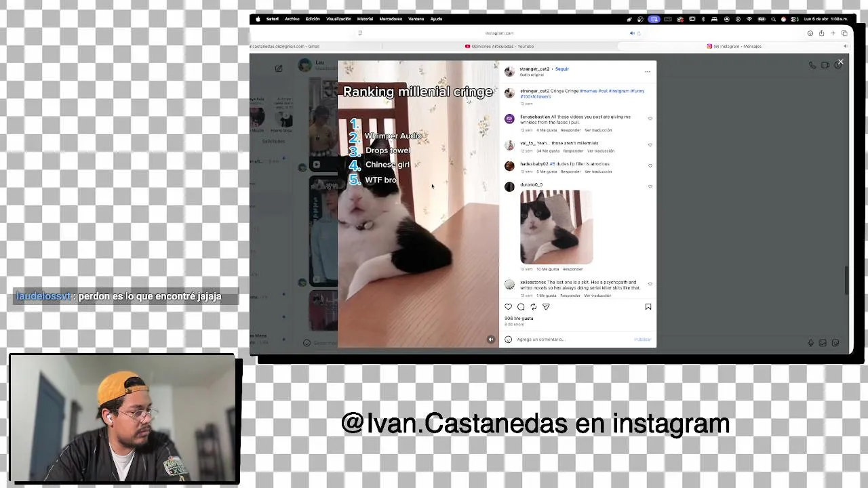Start a video call from the chat header

tap(825, 65)
